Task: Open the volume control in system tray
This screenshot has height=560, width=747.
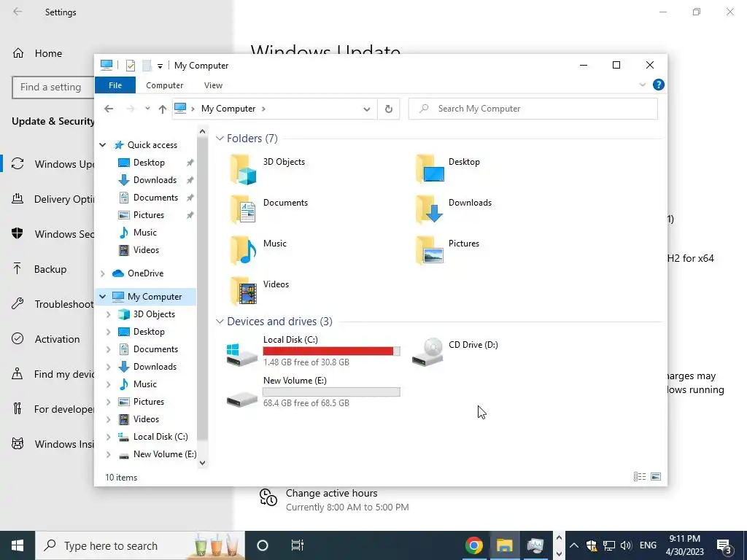Action: 626,545
